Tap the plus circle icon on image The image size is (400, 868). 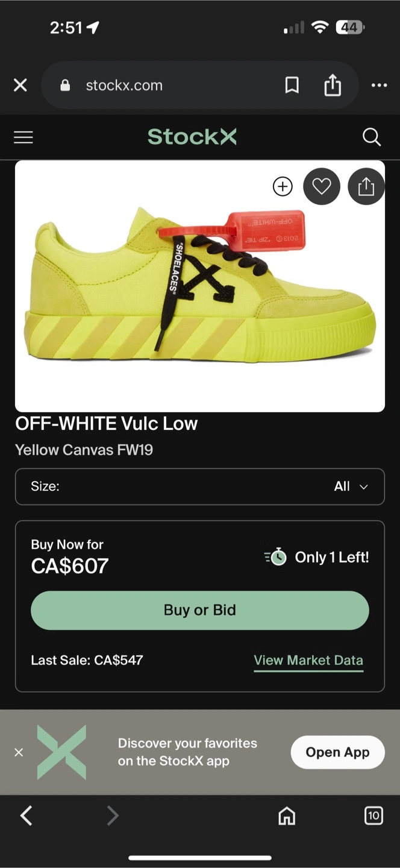tap(283, 186)
